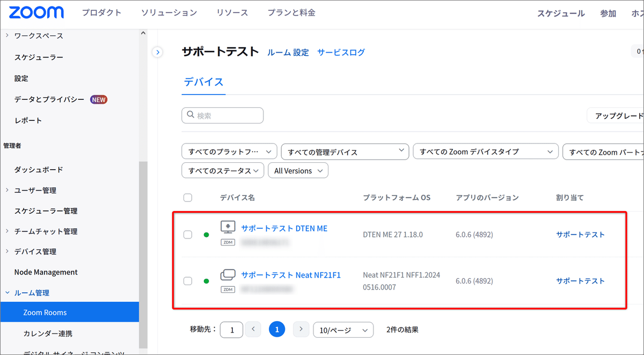The image size is (644, 355).
Task: Click the device 検索 search field
Action: [x=223, y=115]
